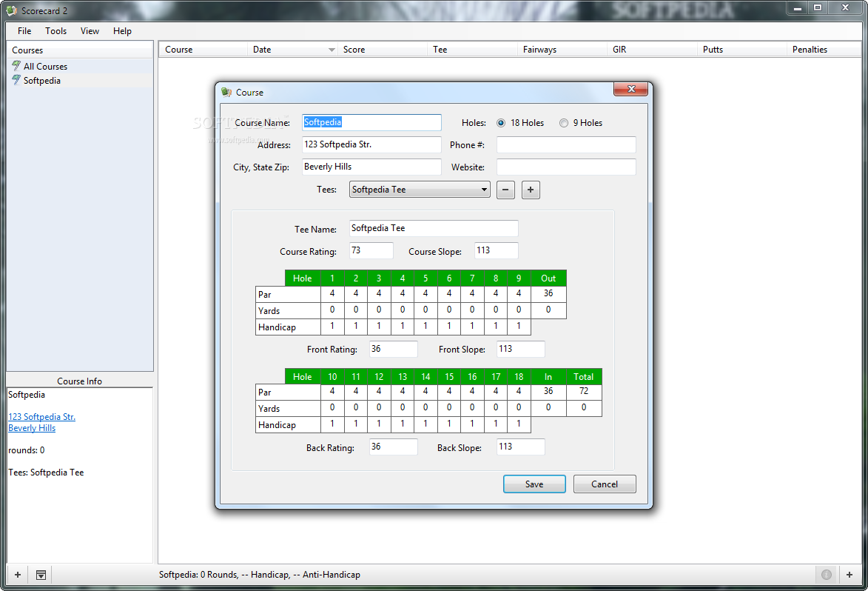
Task: Click Handicap cell for hole 18
Action: click(519, 424)
